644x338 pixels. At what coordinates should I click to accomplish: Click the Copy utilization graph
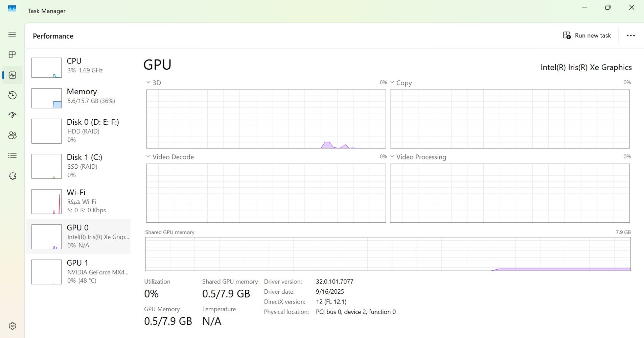510,119
